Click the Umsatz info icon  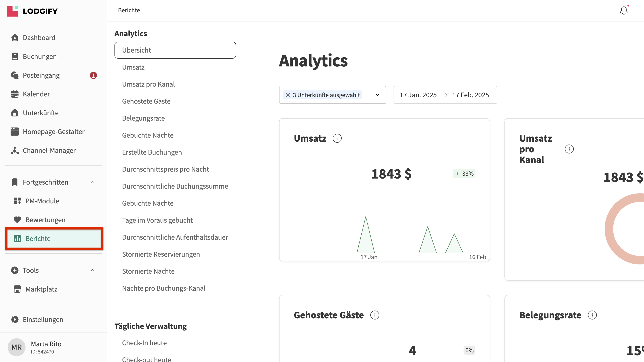[337, 138]
